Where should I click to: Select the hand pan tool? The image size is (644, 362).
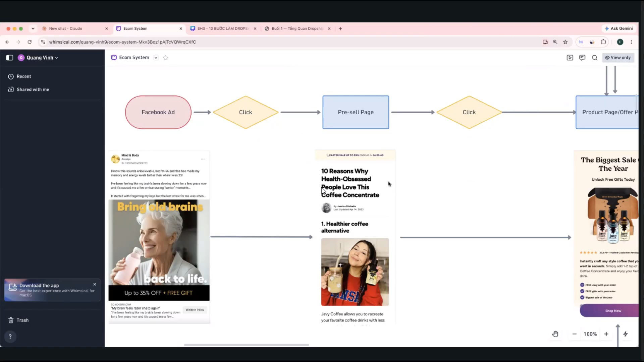click(555, 334)
